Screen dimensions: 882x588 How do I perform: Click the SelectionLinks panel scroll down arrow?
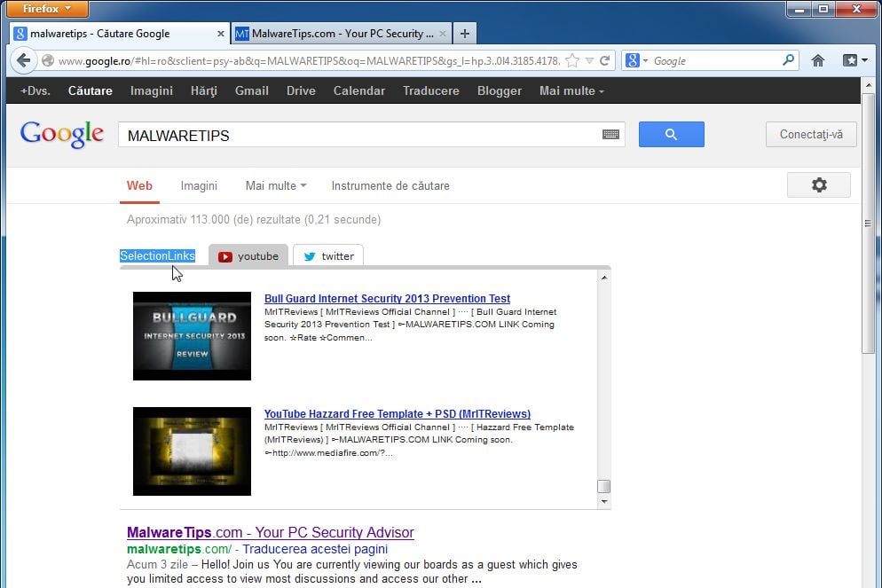click(604, 501)
